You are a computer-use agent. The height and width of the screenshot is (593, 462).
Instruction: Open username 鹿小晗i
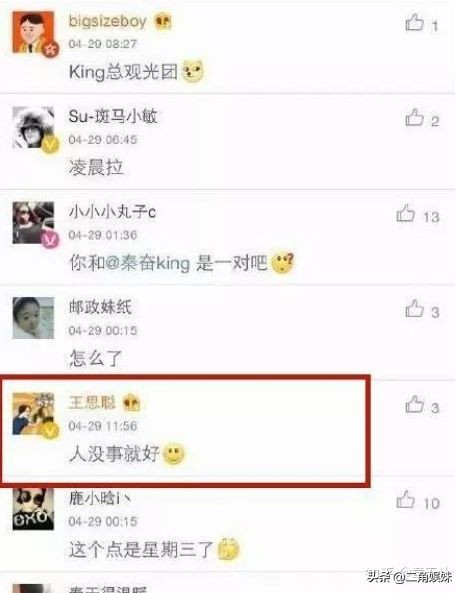coord(100,498)
